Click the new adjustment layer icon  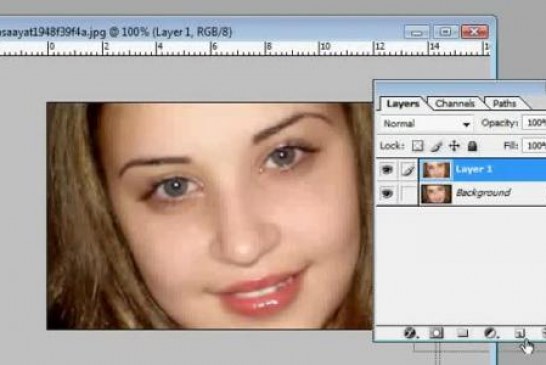click(x=491, y=333)
